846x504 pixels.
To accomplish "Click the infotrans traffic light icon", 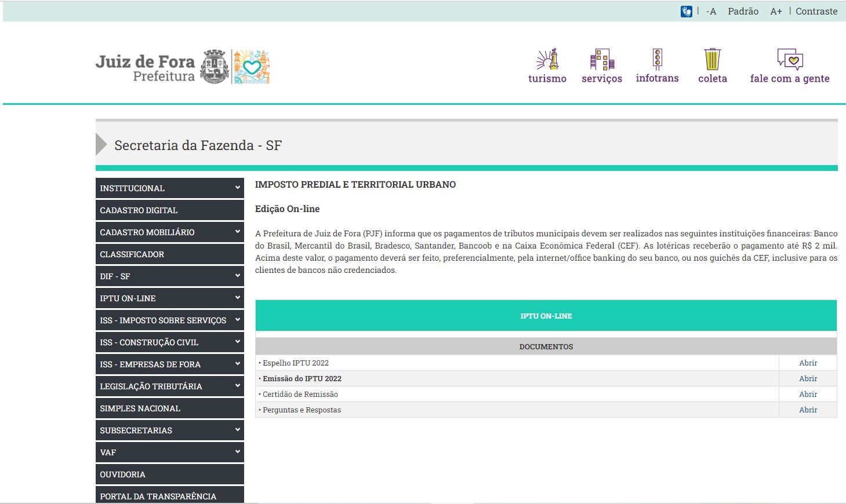I will point(657,59).
